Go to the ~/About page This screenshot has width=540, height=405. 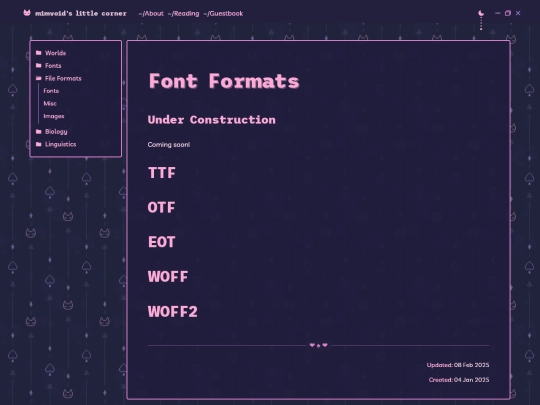pyautogui.click(x=151, y=13)
